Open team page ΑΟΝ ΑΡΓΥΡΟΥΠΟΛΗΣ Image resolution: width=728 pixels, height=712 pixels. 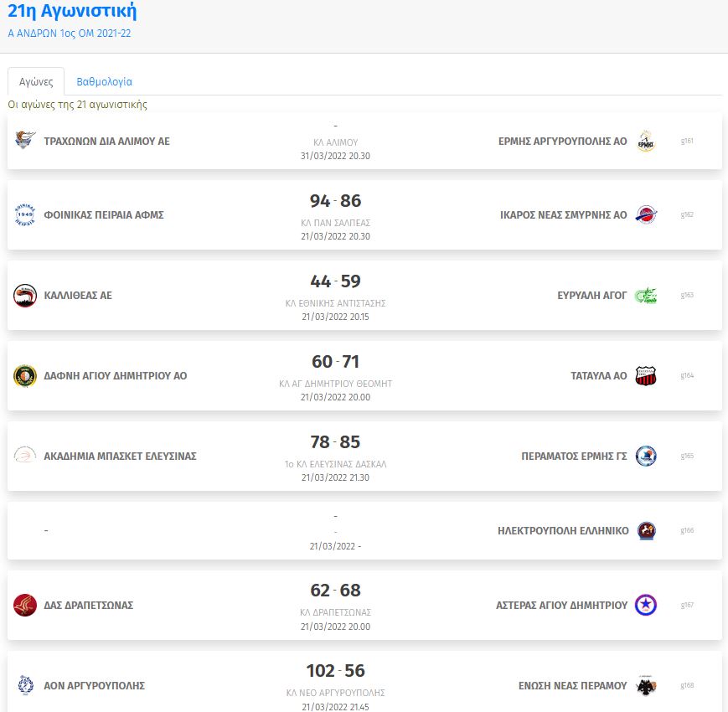click(x=95, y=685)
